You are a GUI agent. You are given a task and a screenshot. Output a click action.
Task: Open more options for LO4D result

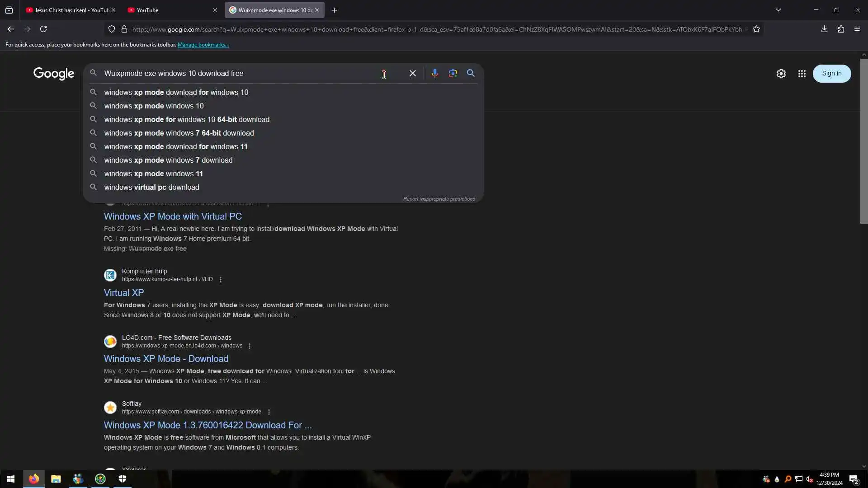[250, 346]
